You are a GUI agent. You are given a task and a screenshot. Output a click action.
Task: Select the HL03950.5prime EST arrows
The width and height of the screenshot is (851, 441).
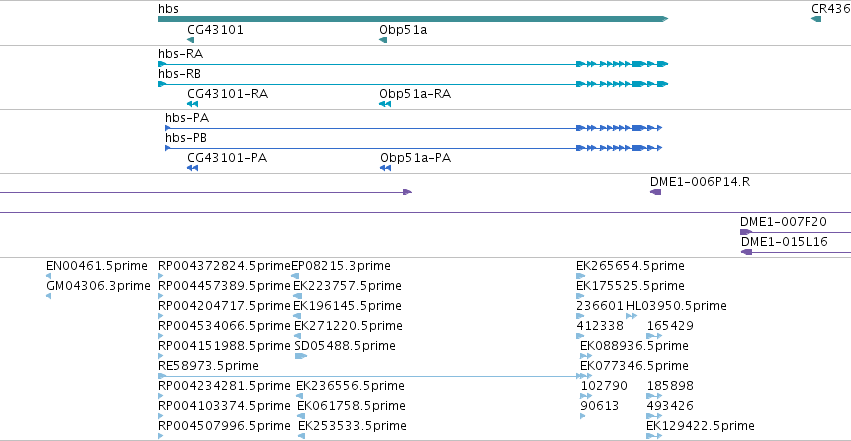point(631,316)
